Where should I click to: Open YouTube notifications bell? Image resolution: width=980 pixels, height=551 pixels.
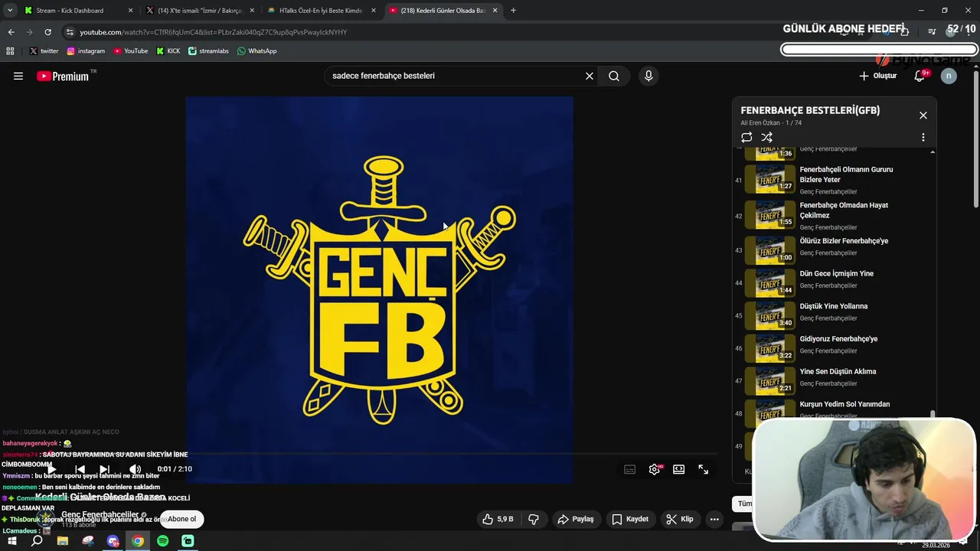(x=920, y=76)
